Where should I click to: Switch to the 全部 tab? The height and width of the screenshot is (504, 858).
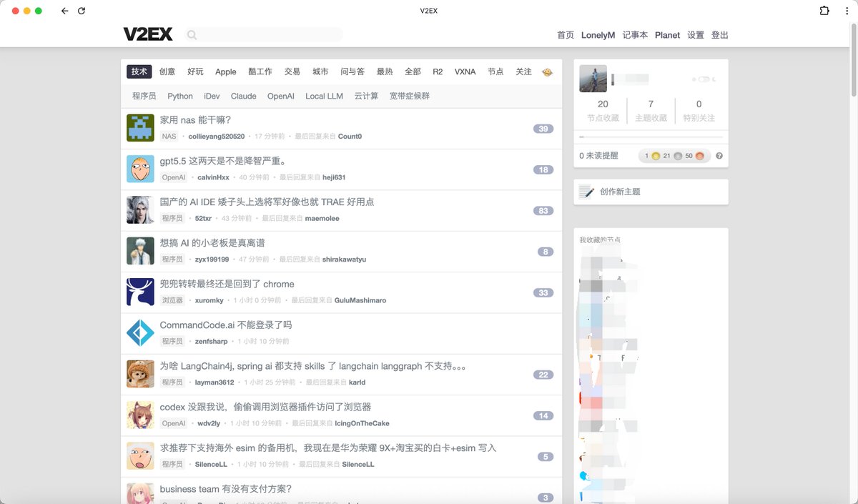413,71
